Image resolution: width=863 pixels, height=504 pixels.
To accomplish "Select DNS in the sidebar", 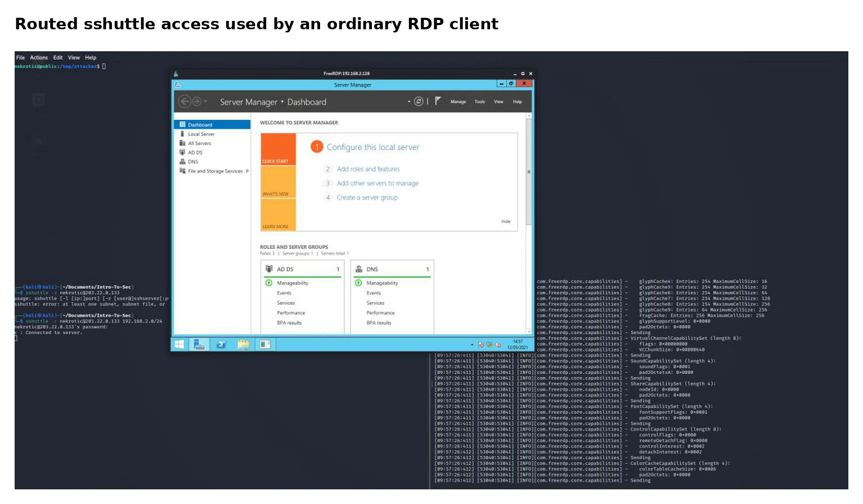I will pos(212,162).
